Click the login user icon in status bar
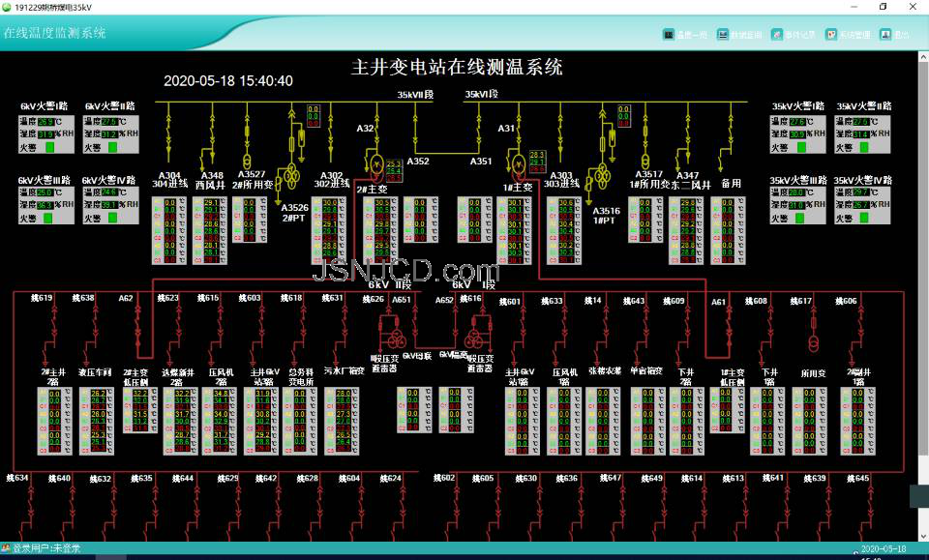The image size is (929, 560). (x=6, y=548)
